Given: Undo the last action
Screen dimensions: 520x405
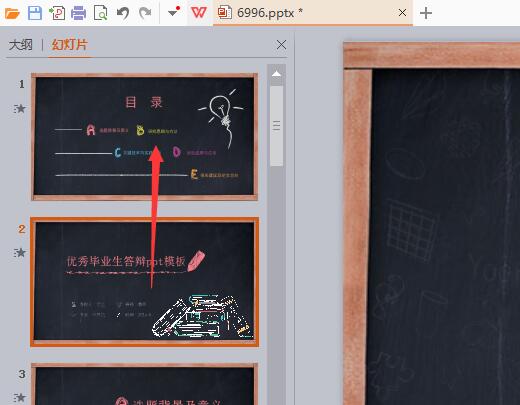Looking at the screenshot, I should (x=123, y=13).
